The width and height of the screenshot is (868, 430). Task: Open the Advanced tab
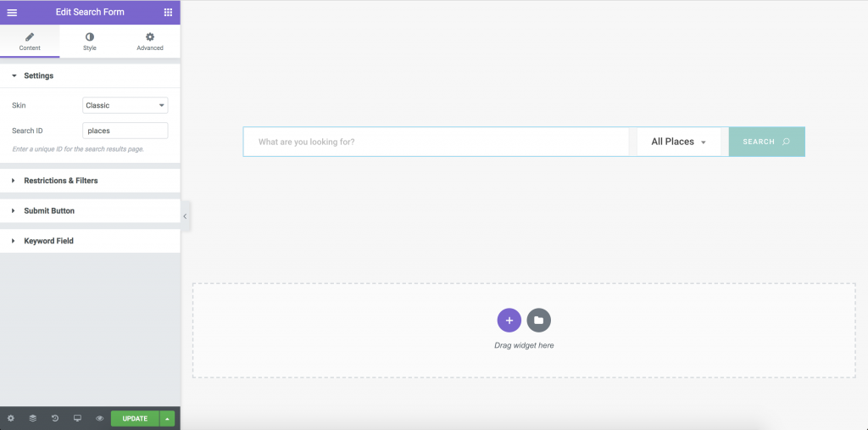(150, 42)
